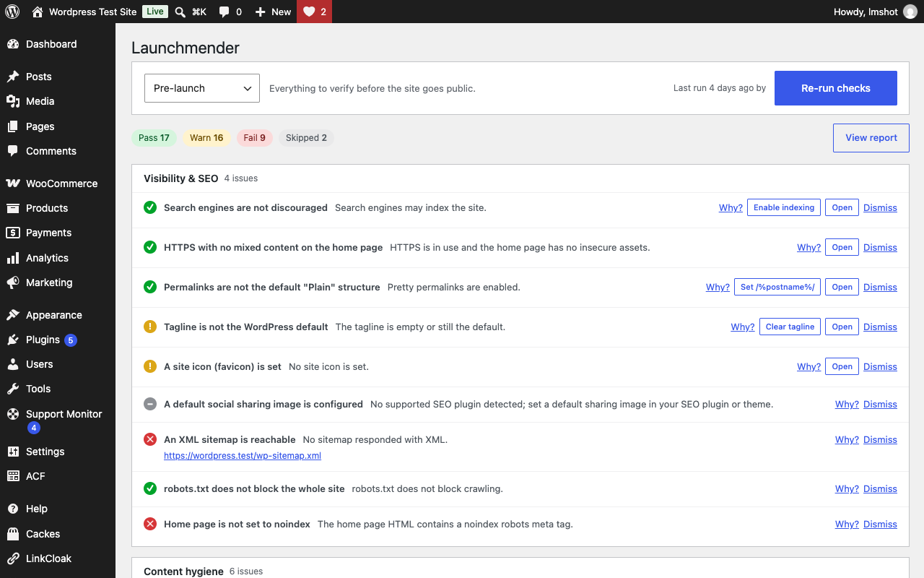The width and height of the screenshot is (924, 578).
Task: Click the LinkCloak chain icon
Action: coord(13,558)
